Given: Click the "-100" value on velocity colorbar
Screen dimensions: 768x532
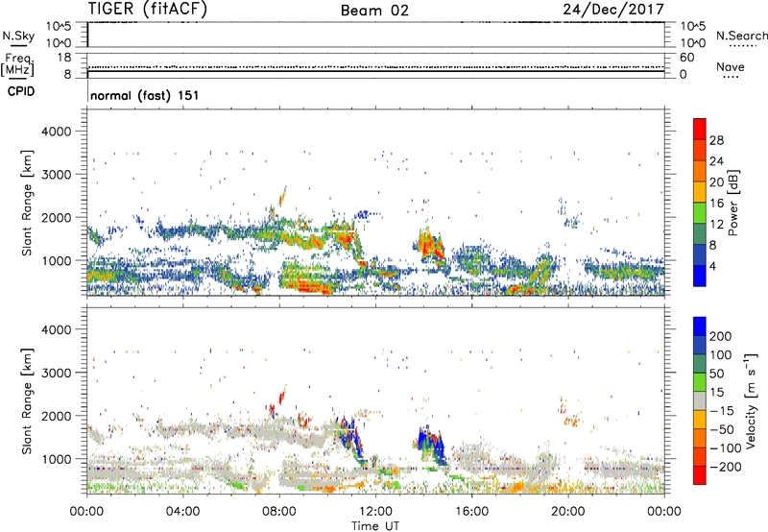Looking at the screenshot, I should point(726,448).
